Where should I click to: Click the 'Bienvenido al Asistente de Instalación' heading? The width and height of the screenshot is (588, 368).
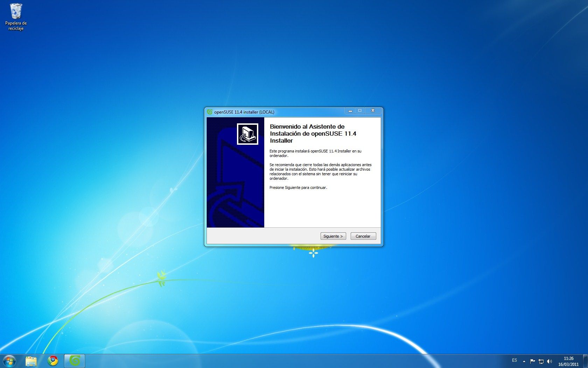(x=313, y=134)
